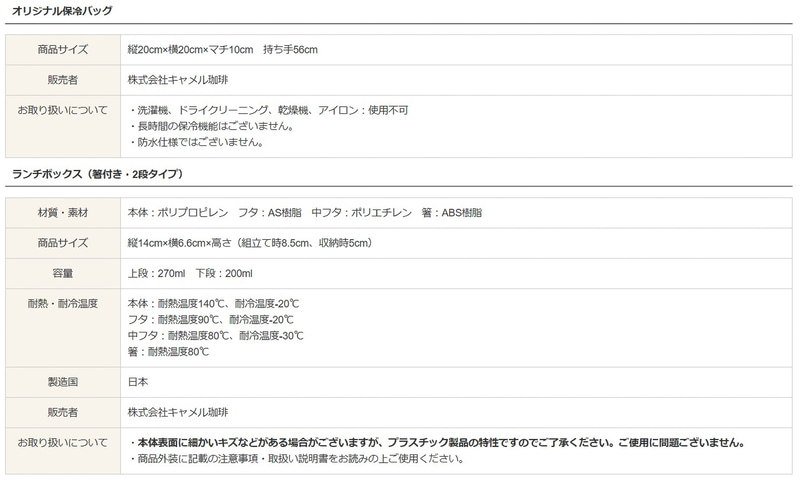Select the country value 日本
This screenshot has width=800, height=479.
[x=138, y=382]
